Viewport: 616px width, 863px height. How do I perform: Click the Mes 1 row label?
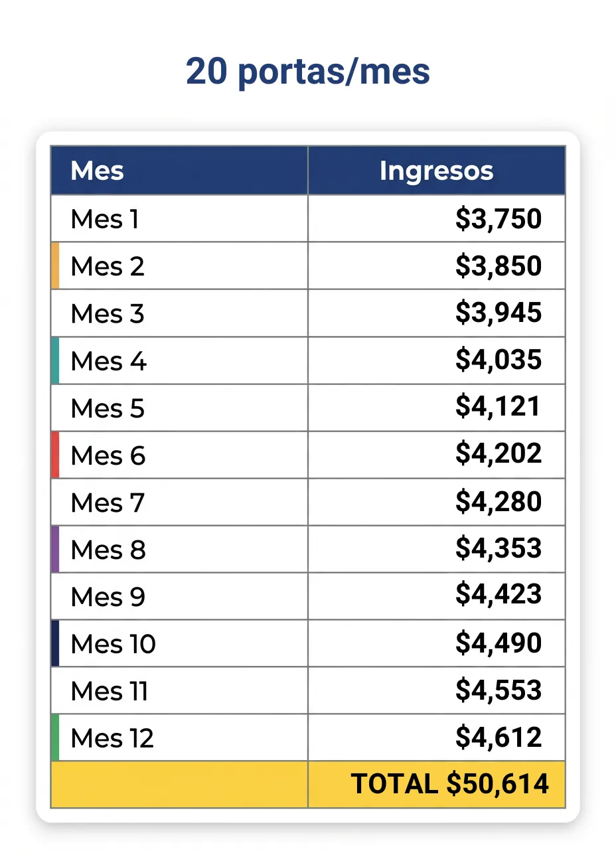pos(105,219)
